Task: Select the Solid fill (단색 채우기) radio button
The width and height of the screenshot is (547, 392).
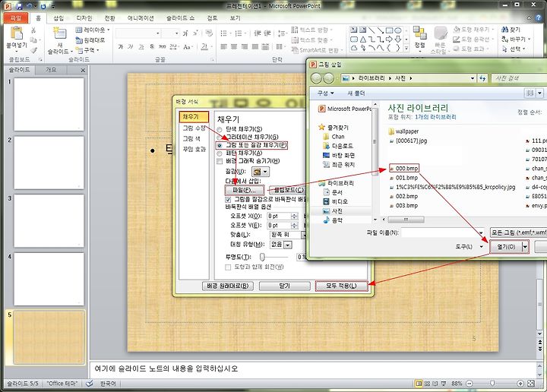Action: (220, 129)
